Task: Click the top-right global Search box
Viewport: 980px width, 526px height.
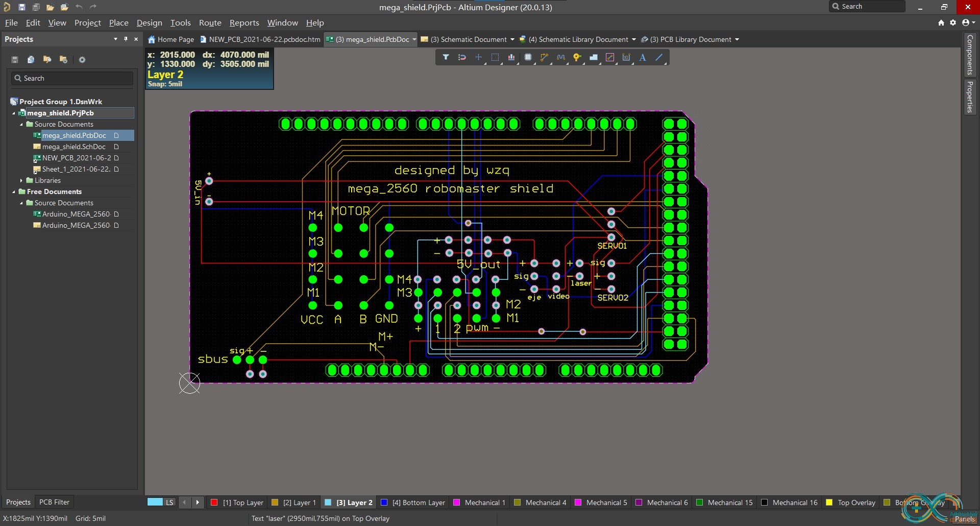Action: click(x=867, y=7)
